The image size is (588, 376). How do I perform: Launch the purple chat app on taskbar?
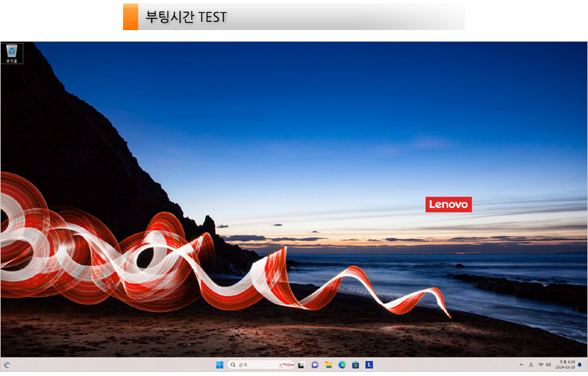[315, 365]
